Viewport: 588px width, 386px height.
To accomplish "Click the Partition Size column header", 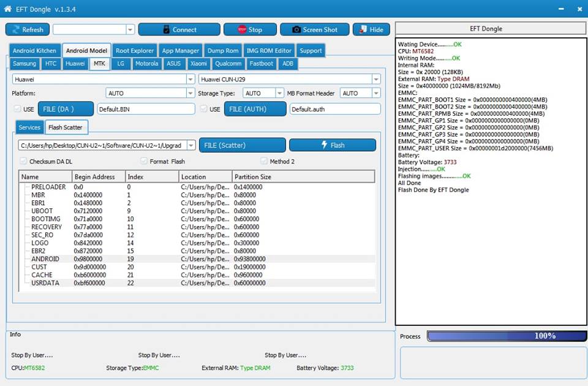I will point(303,176).
